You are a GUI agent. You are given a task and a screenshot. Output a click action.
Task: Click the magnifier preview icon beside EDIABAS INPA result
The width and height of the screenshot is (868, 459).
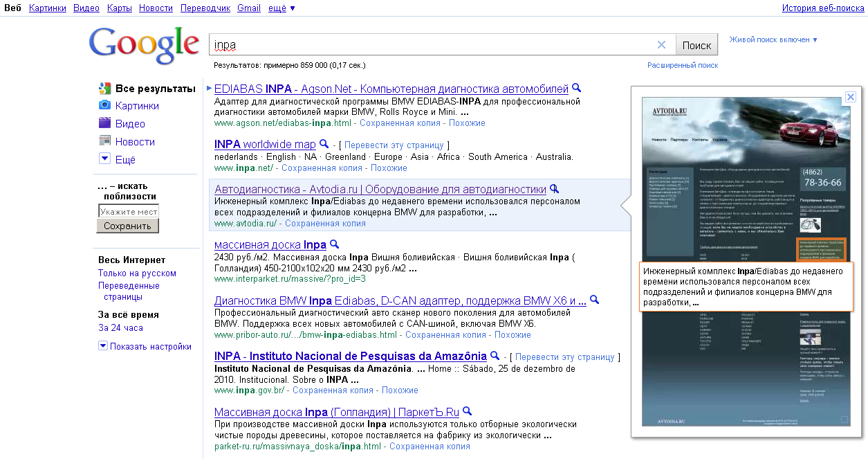pyautogui.click(x=577, y=89)
